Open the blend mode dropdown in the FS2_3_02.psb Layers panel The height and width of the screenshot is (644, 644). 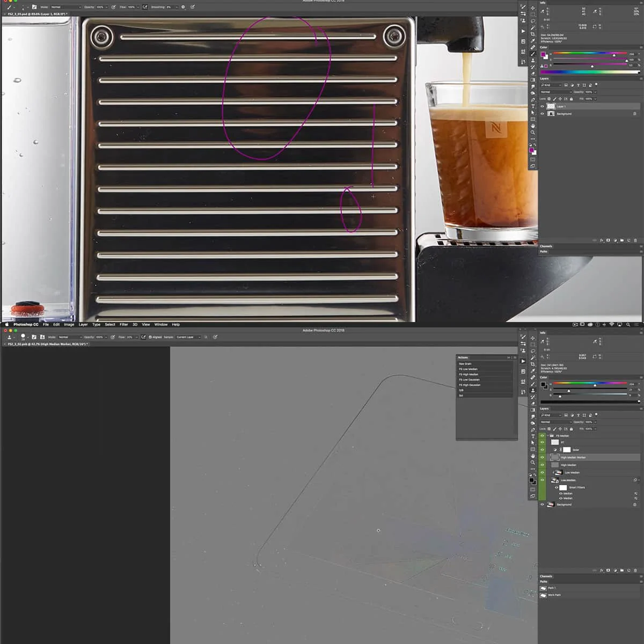[555, 422]
